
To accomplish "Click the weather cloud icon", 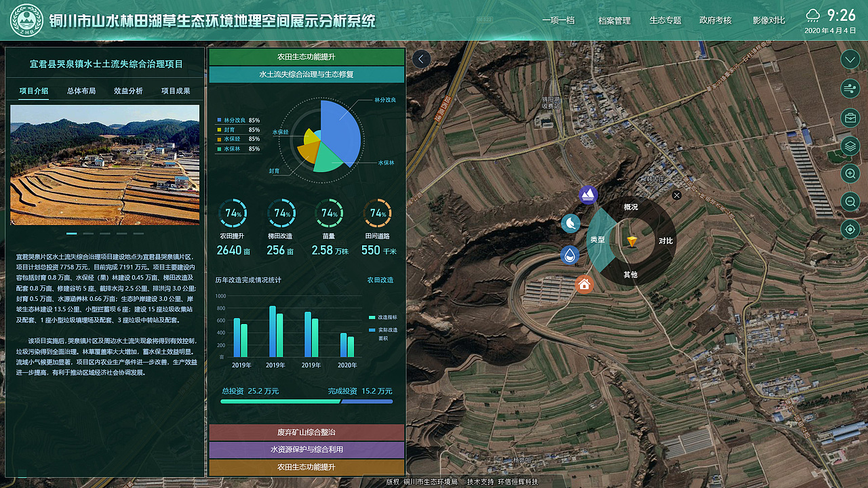I will click(813, 15).
